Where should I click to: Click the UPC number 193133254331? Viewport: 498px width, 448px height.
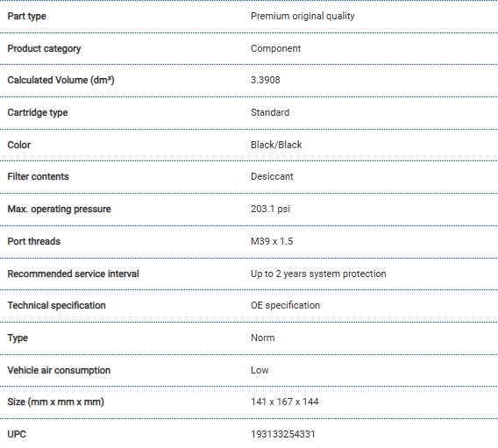[282, 434]
